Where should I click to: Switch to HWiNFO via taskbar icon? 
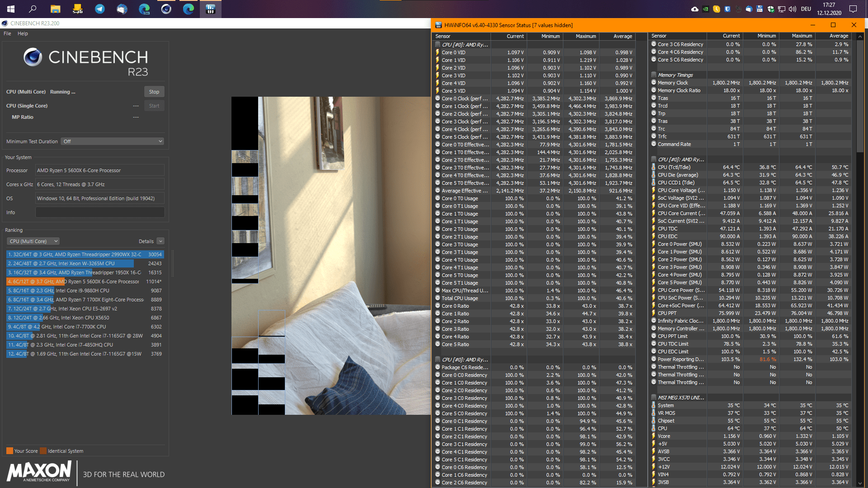click(x=210, y=9)
